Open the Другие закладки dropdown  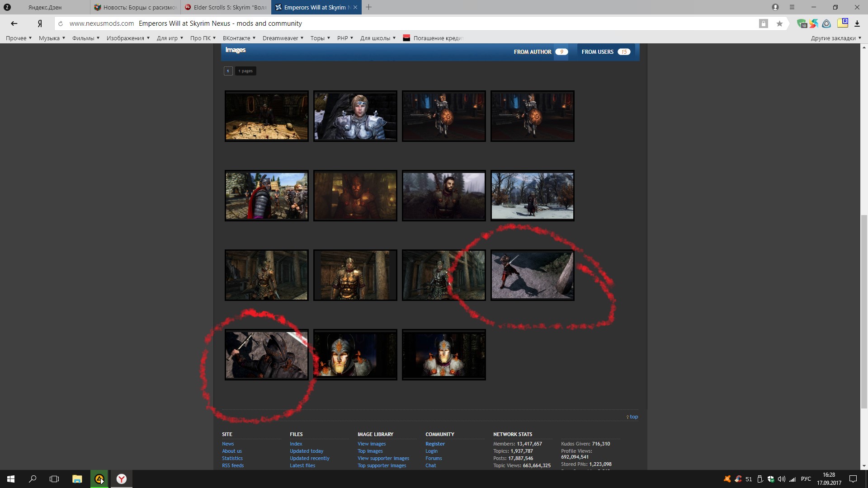(x=835, y=38)
